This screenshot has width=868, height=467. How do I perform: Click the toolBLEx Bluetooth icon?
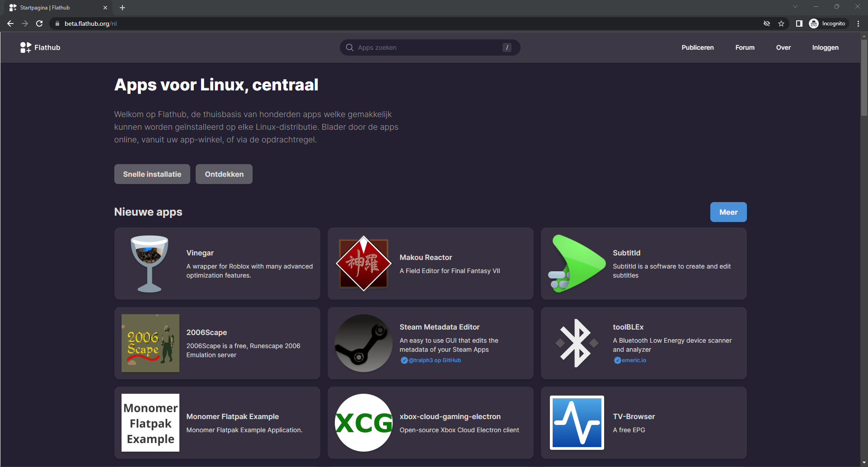pyautogui.click(x=577, y=343)
